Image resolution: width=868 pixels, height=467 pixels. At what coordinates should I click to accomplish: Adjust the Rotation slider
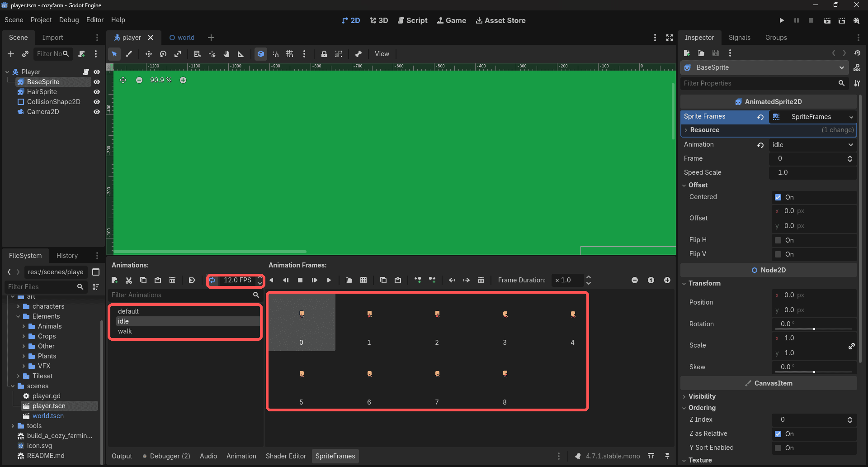coord(814,329)
